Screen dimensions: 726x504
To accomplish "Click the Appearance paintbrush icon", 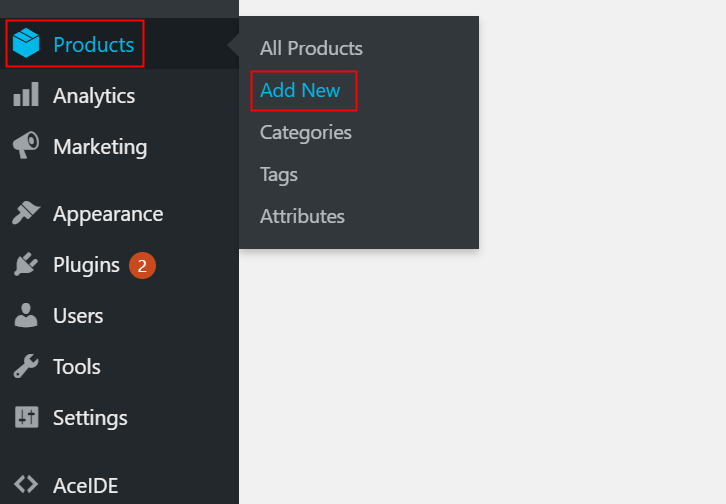I will [26, 214].
